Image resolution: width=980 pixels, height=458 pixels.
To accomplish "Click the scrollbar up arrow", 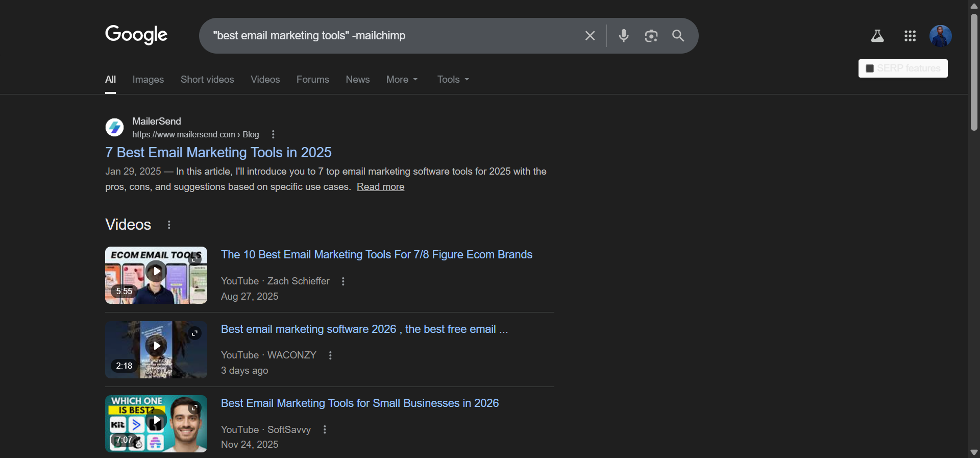I will (974, 6).
